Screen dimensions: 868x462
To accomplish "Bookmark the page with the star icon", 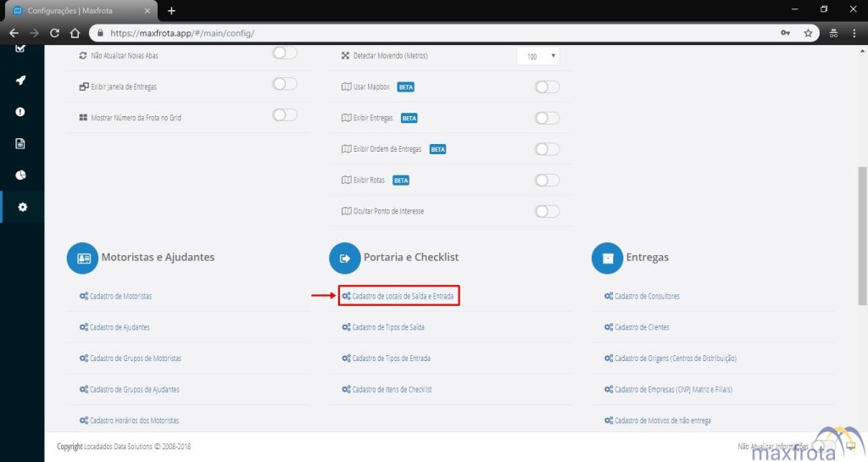I will pyautogui.click(x=808, y=33).
